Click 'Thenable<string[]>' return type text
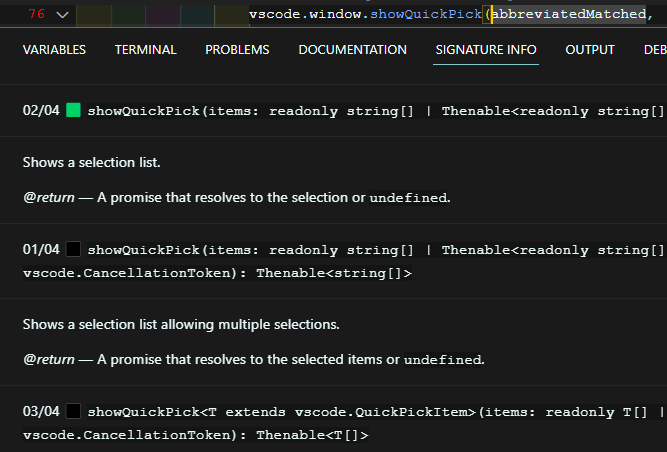The image size is (667, 452). [x=334, y=273]
